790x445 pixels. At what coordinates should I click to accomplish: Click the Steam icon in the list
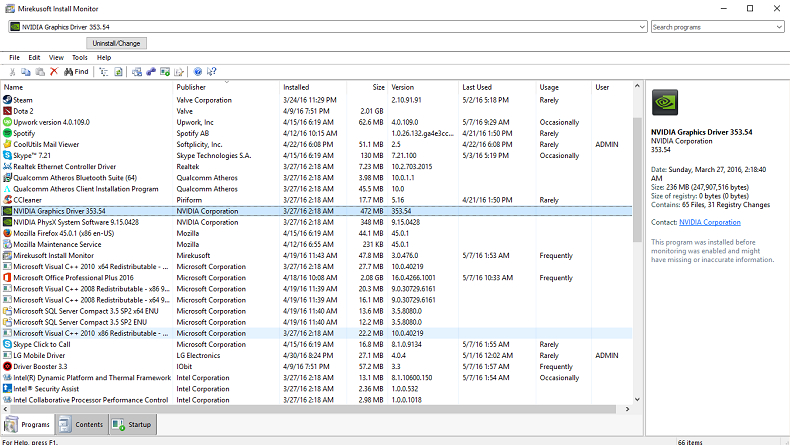[8, 100]
